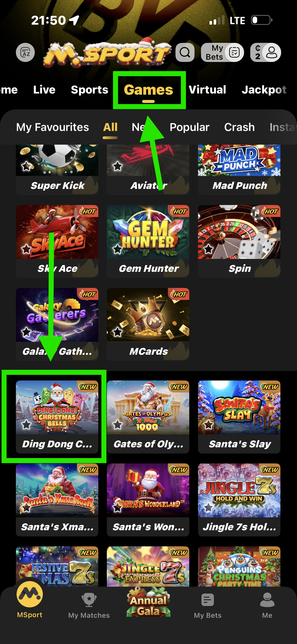The image size is (297, 644).
Task: Tap the search magnifier icon
Action: pos(185,53)
